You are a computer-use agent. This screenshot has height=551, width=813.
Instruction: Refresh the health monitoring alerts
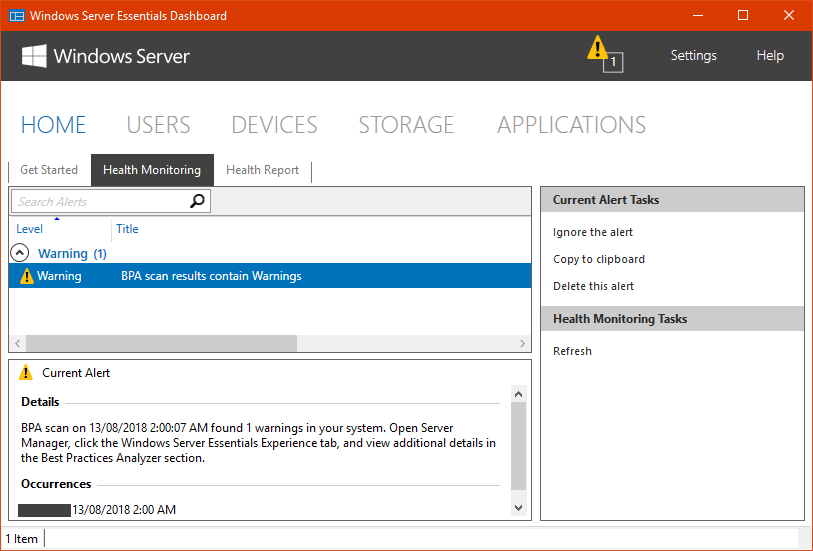(572, 351)
